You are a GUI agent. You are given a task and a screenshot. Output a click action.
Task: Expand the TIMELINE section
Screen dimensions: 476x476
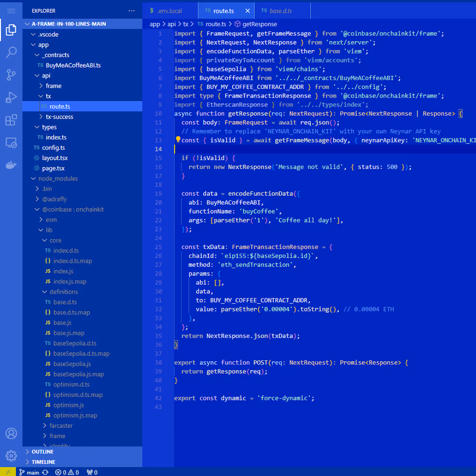[43, 462]
